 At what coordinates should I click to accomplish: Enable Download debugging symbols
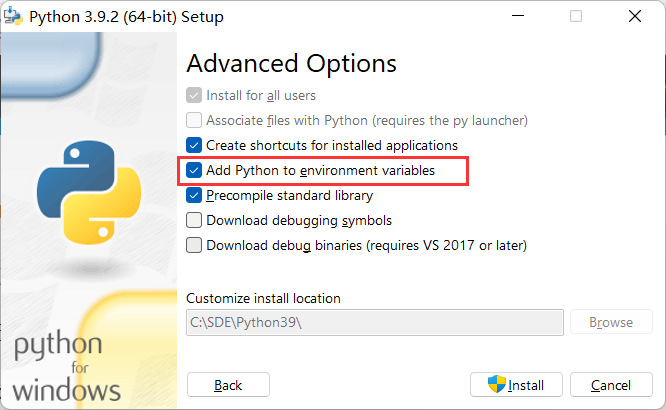194,220
